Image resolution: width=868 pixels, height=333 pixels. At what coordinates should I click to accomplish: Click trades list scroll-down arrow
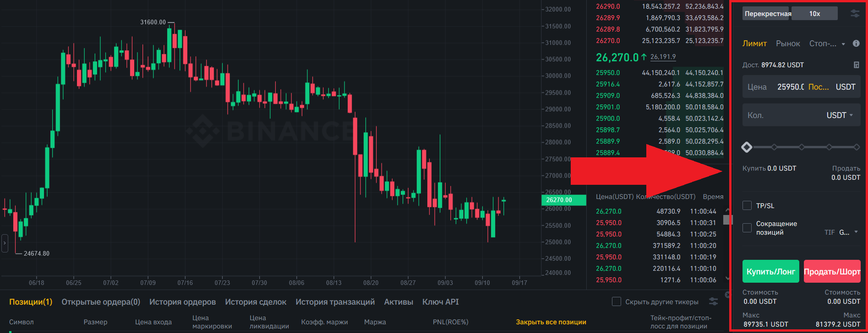pyautogui.click(x=728, y=278)
